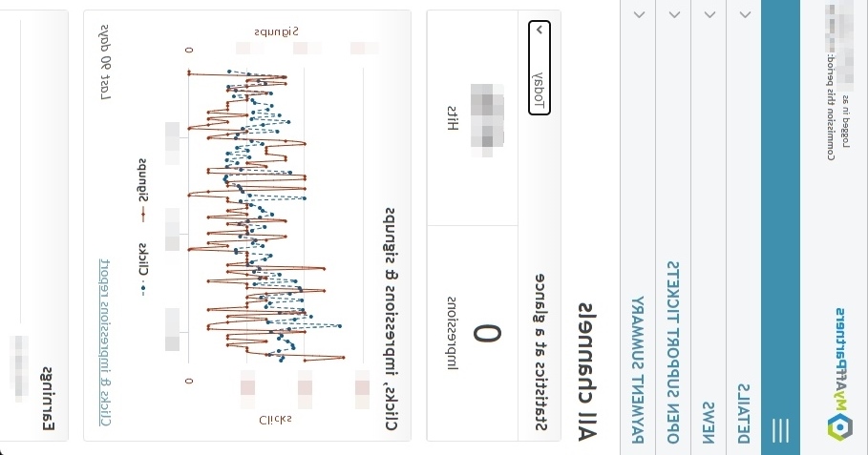Expand the PAYMENT SUMMARY chevron
The image size is (868, 455).
point(639,15)
